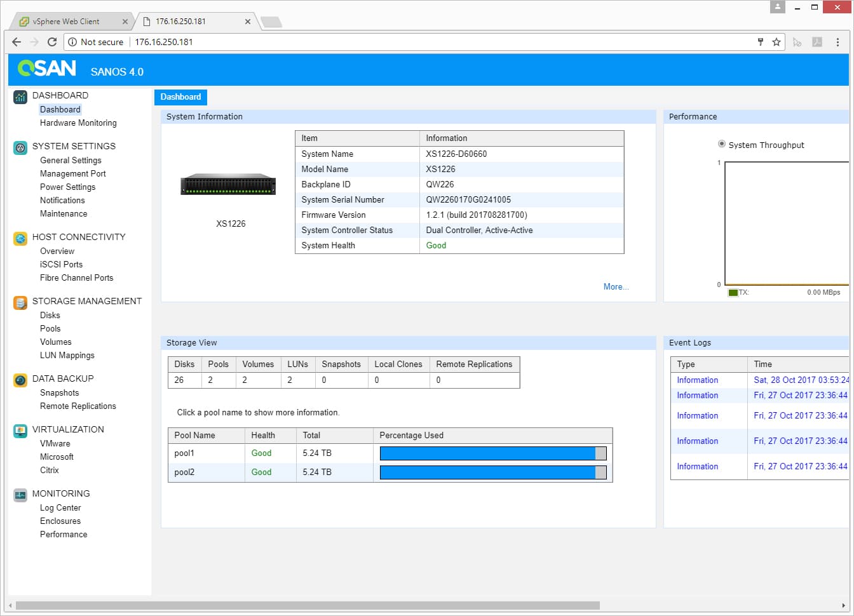This screenshot has height=616, width=854.
Task: Open the Volumes page
Action: point(56,342)
